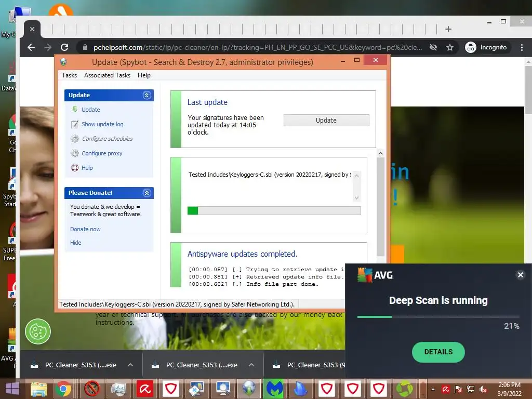Show hidden system tray icons
Screen dimensions: 532x399
pyautogui.click(x=433, y=389)
